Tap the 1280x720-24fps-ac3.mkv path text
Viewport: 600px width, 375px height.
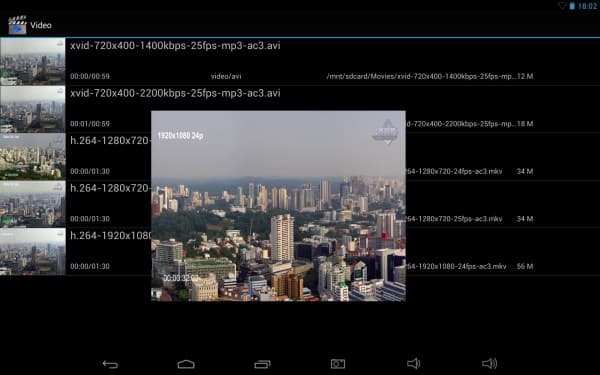click(454, 171)
